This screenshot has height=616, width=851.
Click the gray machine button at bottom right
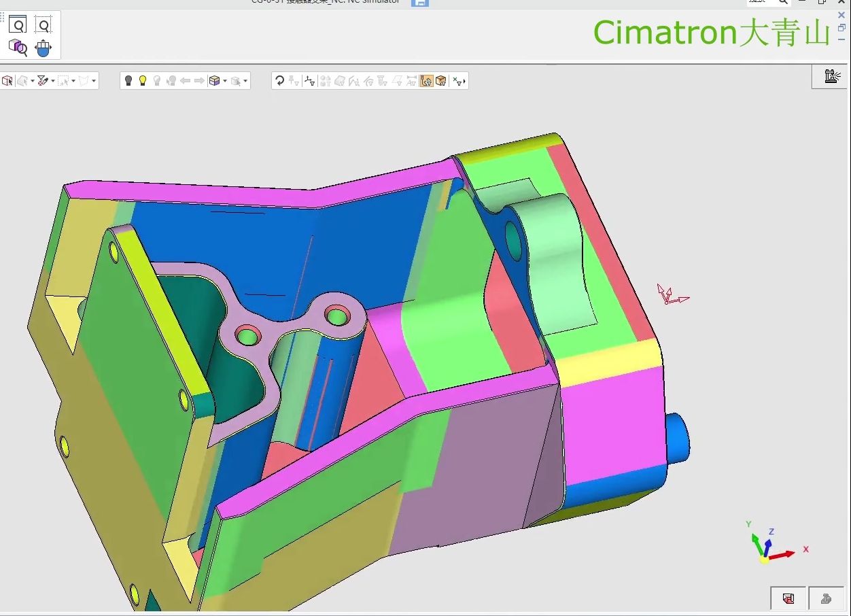[826, 598]
